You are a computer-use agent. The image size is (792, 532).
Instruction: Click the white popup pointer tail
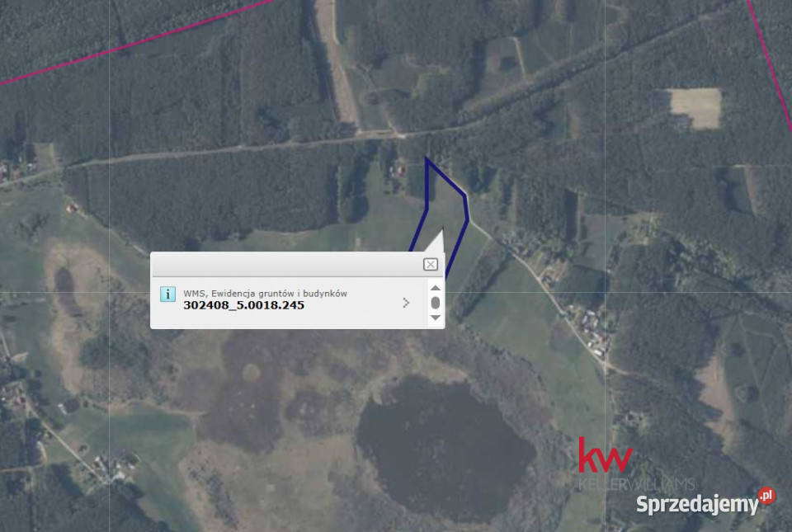437,241
